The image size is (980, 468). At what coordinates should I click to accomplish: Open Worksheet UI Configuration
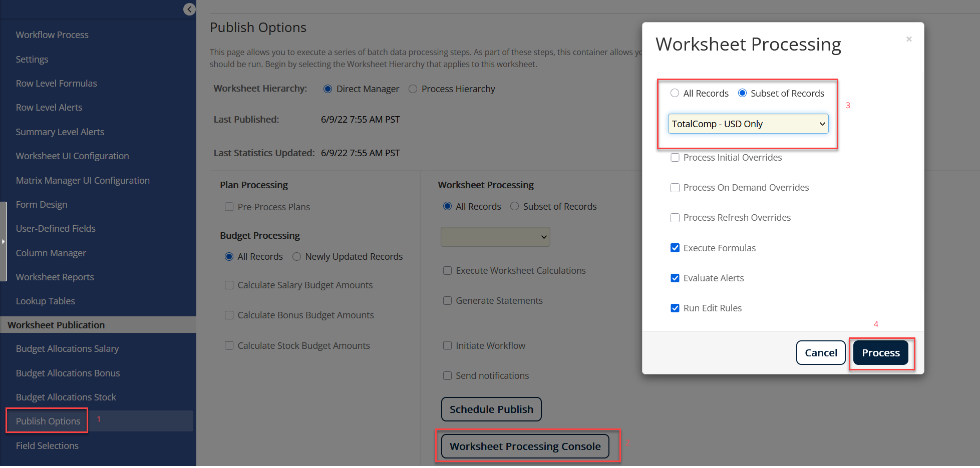point(73,156)
